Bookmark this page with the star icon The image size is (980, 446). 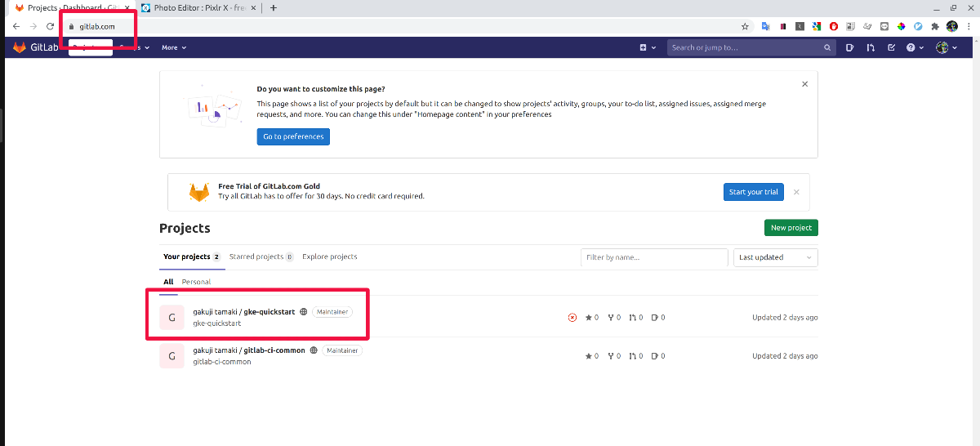(x=745, y=26)
